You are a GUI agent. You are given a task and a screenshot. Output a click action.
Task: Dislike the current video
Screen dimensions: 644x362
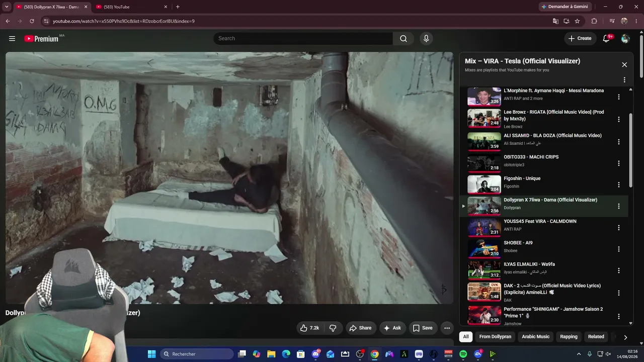click(333, 328)
